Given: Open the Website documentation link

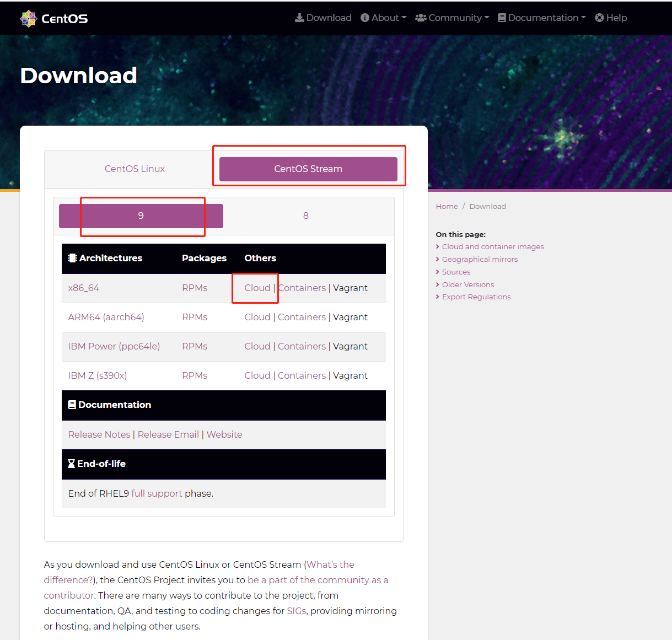Looking at the screenshot, I should click(224, 434).
